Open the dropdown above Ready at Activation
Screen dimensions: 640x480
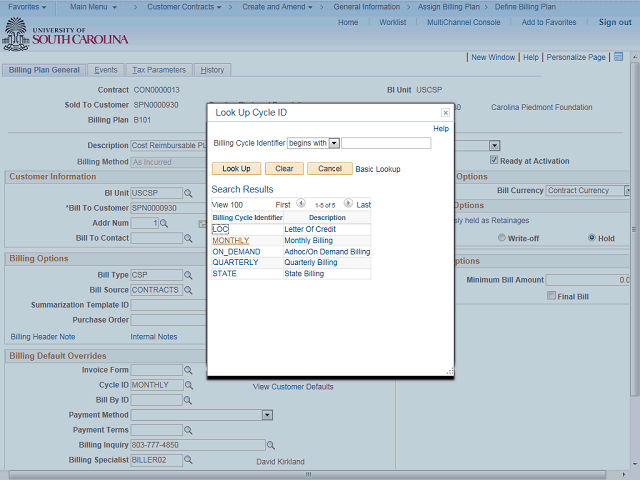click(495, 145)
